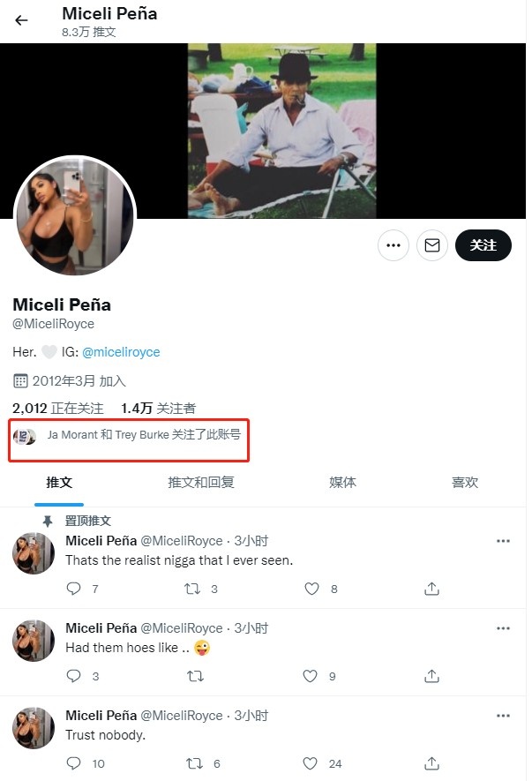Viewport: 532px width, 781px height.
Task: Expand options for "Had them hoes" tweet
Action: pos(503,628)
